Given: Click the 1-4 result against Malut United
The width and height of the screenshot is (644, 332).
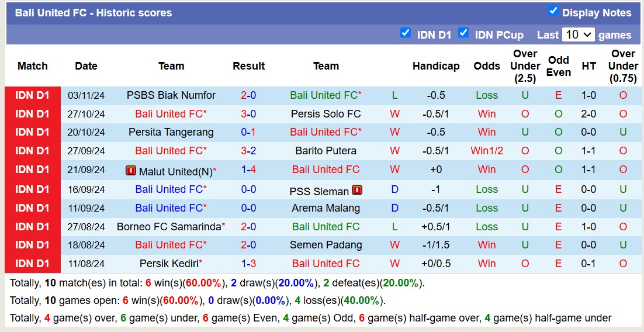Looking at the screenshot, I should point(248,170).
